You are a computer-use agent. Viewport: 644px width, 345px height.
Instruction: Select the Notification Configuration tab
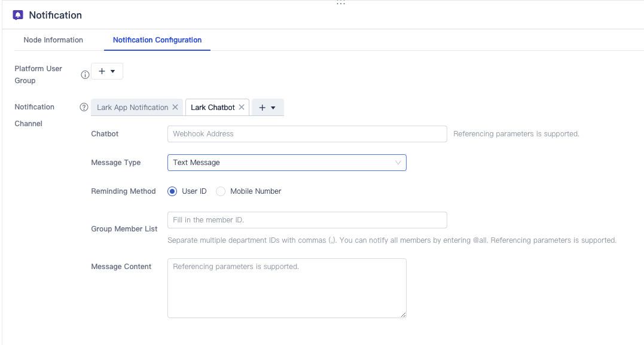[x=157, y=40]
